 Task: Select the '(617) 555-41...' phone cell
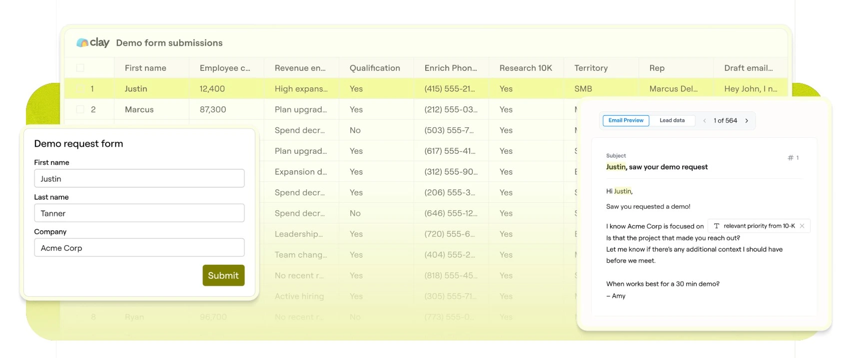(451, 151)
